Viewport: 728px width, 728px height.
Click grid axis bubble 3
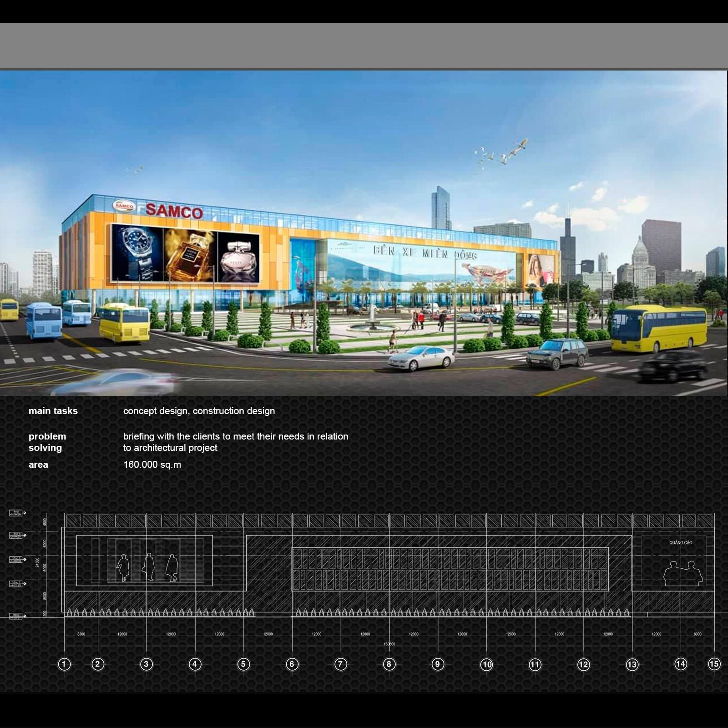coord(146,664)
